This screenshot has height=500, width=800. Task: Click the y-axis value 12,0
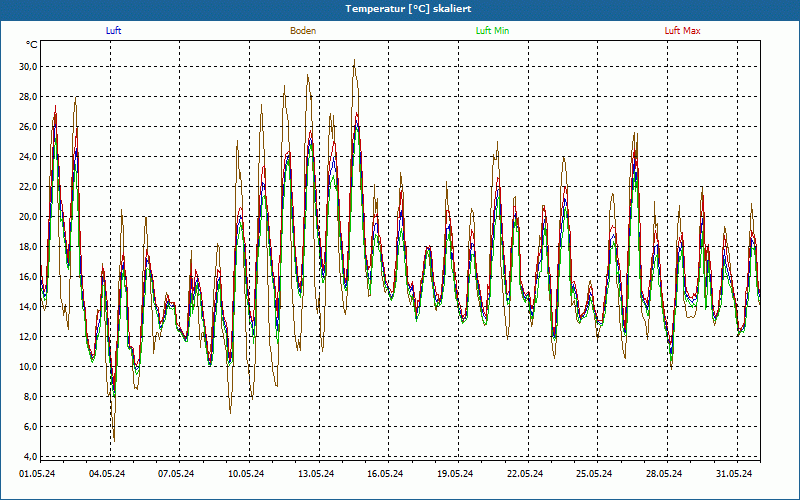(x=28, y=337)
